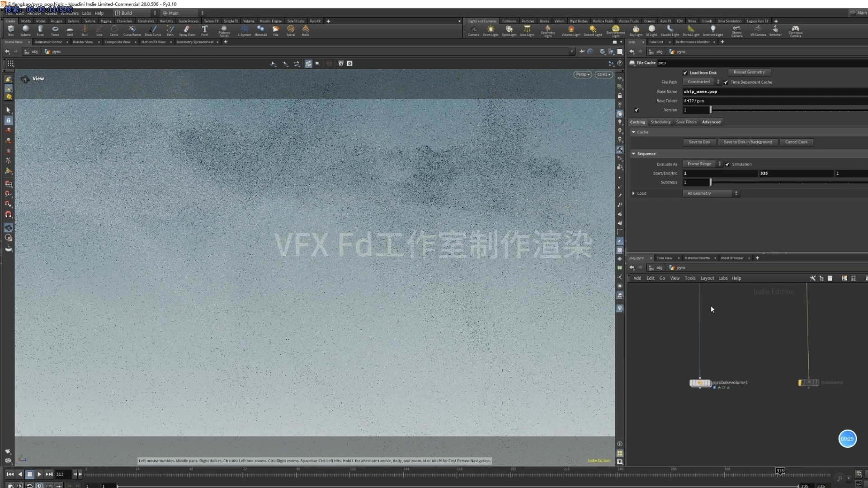Click the Spiral shelf tool
The height and width of the screenshot is (488, 868).
tap(291, 30)
